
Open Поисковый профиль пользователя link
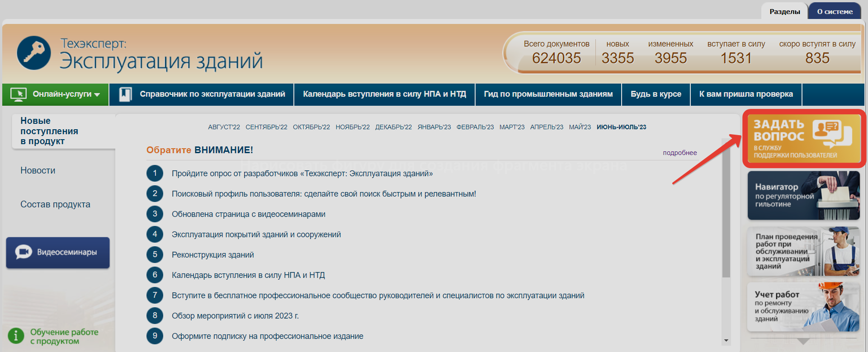(324, 194)
